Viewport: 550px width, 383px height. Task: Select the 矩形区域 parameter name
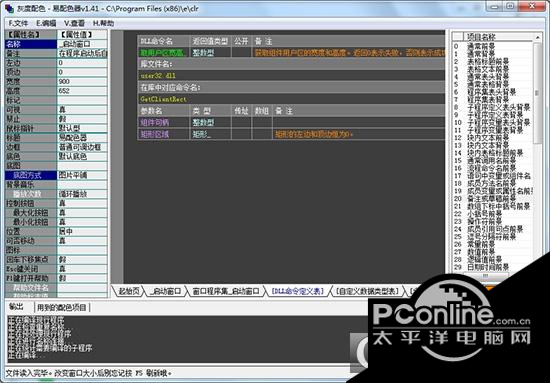click(x=163, y=134)
